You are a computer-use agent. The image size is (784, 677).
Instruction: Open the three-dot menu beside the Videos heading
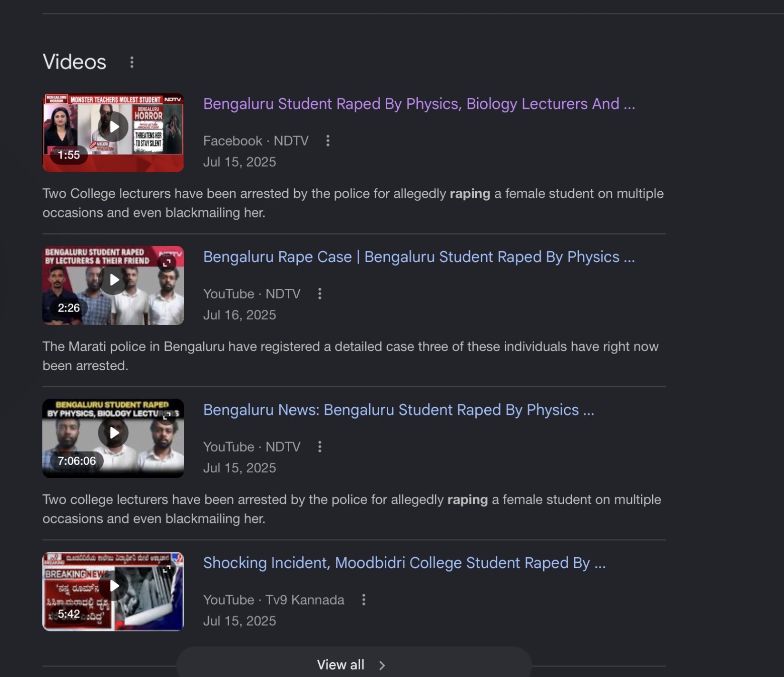(x=132, y=62)
